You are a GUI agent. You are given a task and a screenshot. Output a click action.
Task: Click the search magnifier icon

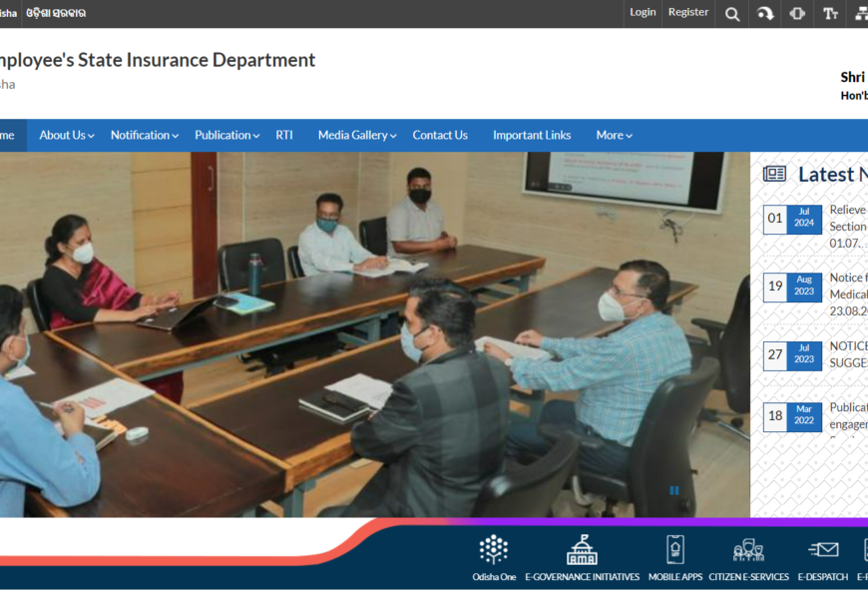click(x=732, y=14)
